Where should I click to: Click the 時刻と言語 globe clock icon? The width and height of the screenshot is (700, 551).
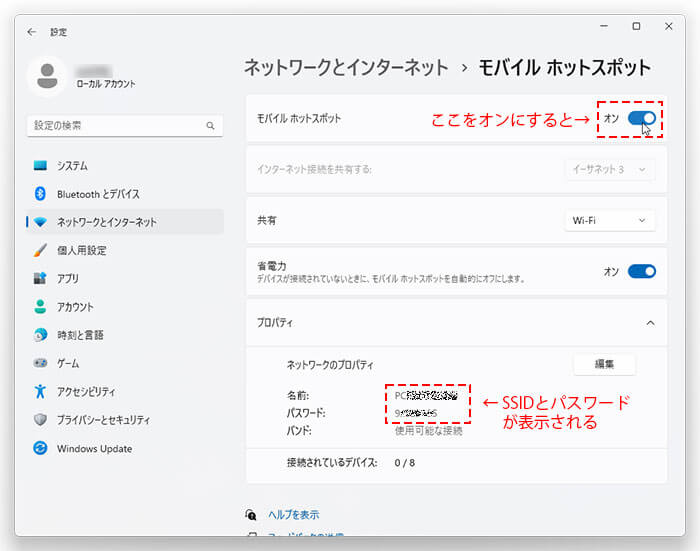click(40, 335)
